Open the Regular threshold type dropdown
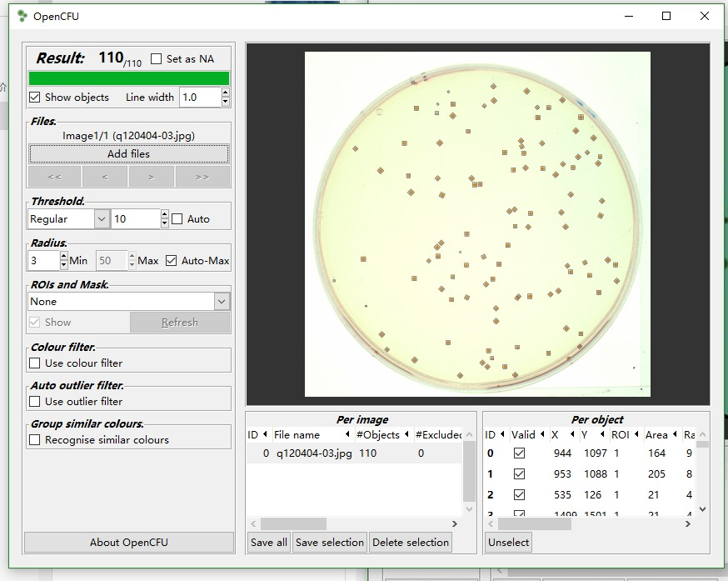The height and width of the screenshot is (581, 728). click(102, 219)
